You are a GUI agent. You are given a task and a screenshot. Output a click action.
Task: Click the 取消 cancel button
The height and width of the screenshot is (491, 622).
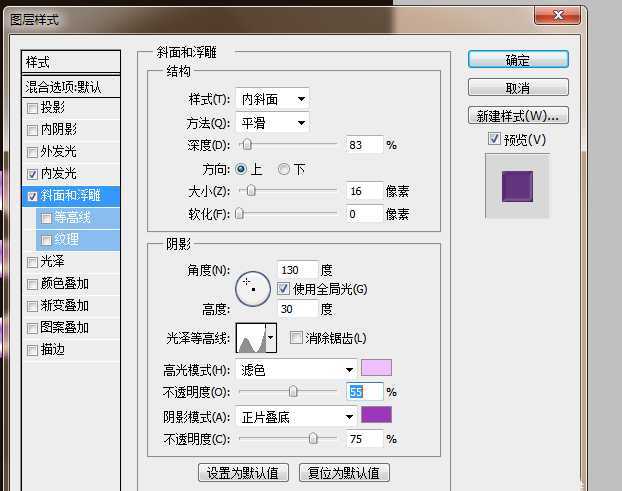click(x=518, y=87)
